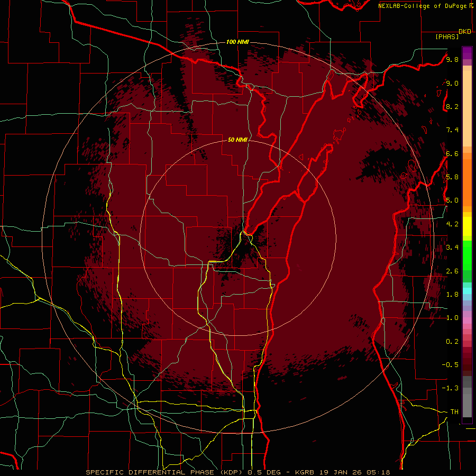
Task: Click the cyan band beside 1.8
Action: tap(467, 291)
